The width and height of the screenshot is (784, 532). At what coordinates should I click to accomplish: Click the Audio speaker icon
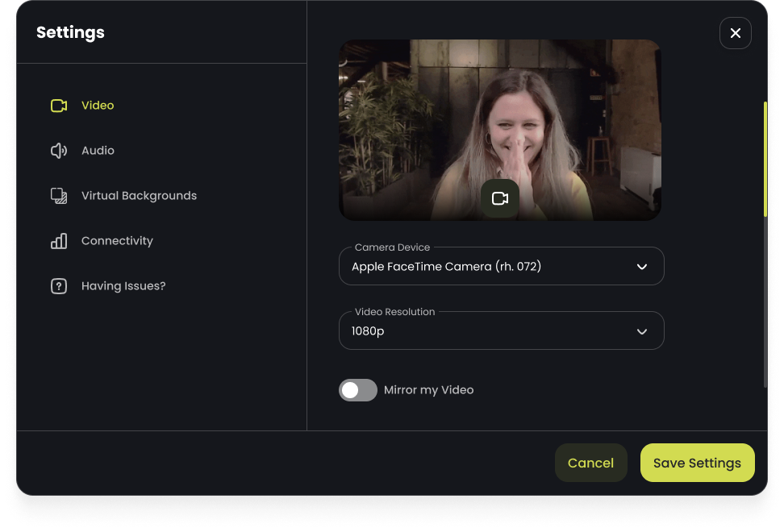coord(59,151)
